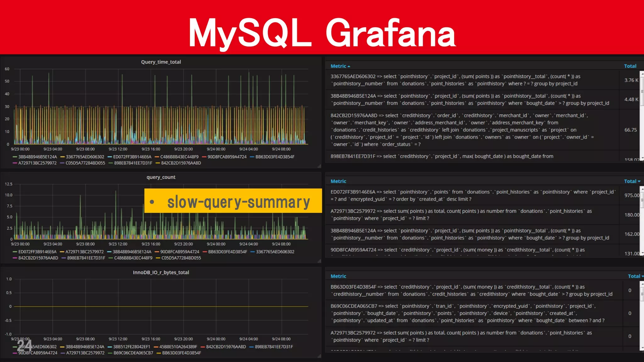644x362 pixels.
Task: Click scroll-down arrow in second metric table
Action: coord(642,253)
